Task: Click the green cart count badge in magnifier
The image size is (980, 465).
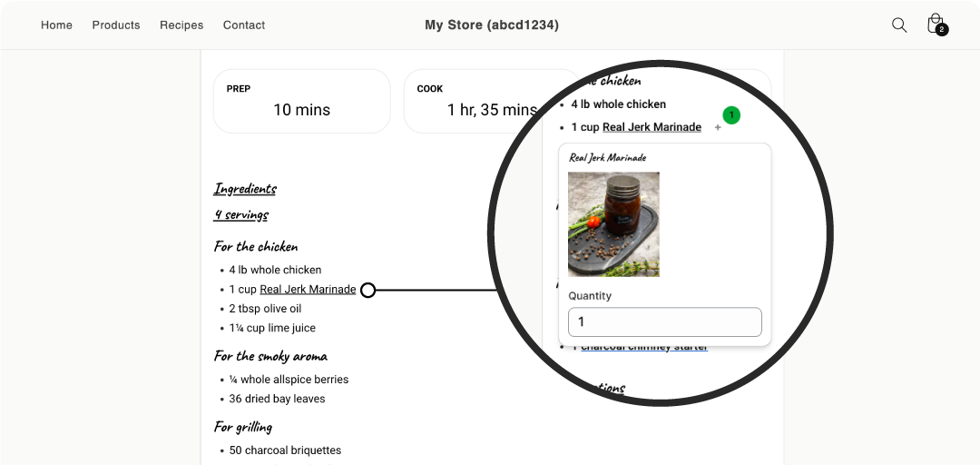Action: tap(731, 115)
